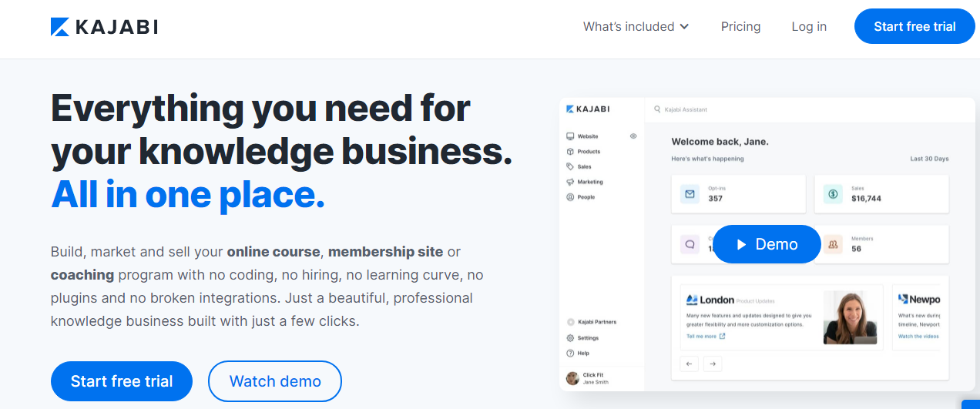This screenshot has height=409, width=980.
Task: Click the Opt-ins envelope icon
Action: tap(690, 194)
